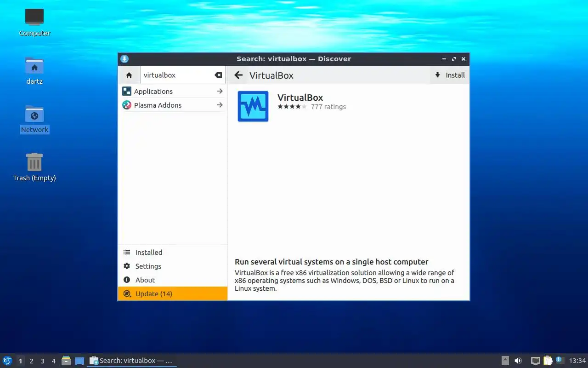Screen dimensions: 588x368
Task: Switch to workspace 2
Action: click(x=32, y=361)
